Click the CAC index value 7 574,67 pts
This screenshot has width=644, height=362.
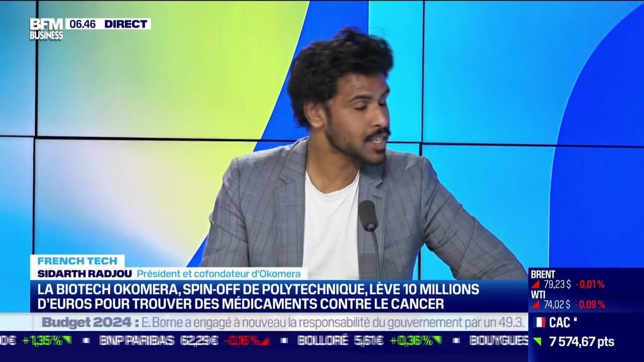coord(581,342)
